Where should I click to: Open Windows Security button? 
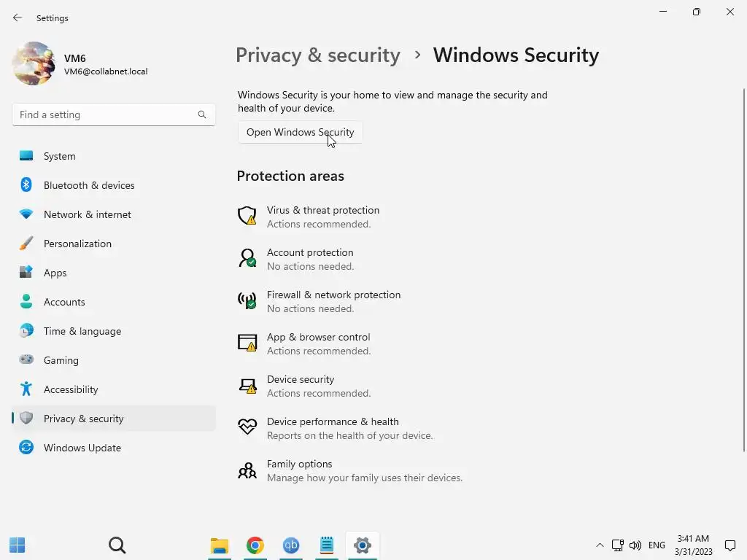click(300, 132)
